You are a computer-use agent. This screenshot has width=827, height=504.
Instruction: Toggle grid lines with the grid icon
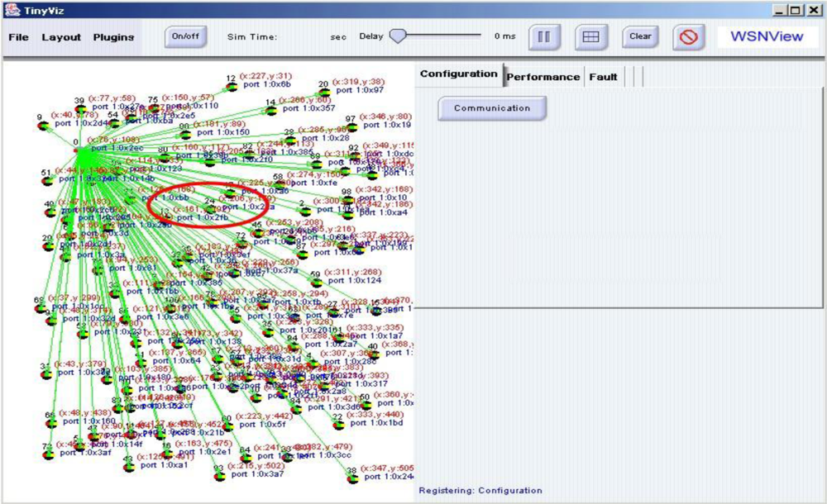point(590,36)
